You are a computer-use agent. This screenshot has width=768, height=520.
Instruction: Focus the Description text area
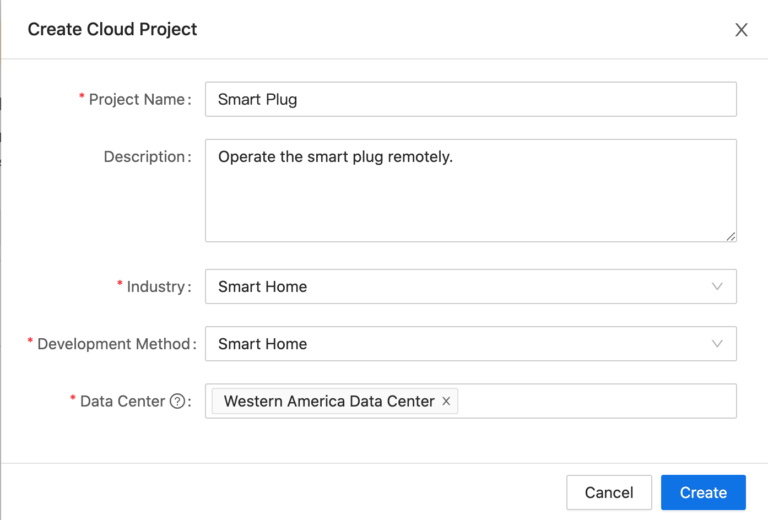click(470, 190)
